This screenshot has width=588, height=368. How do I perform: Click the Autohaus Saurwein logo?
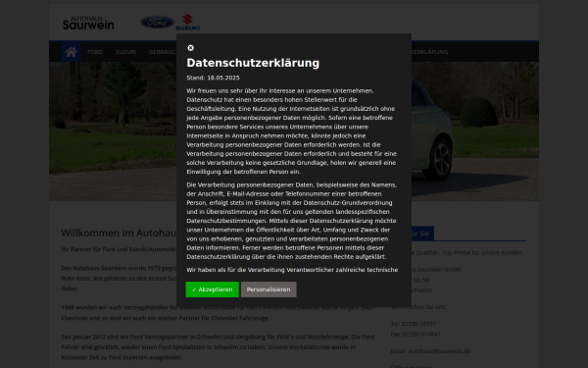pyautogui.click(x=88, y=23)
